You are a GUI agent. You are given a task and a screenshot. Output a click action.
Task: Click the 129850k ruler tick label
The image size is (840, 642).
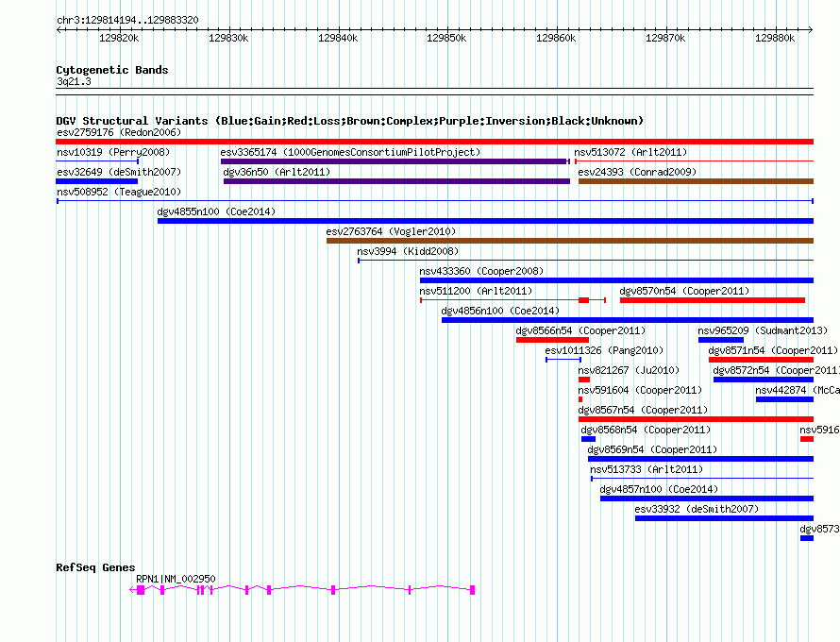446,39
